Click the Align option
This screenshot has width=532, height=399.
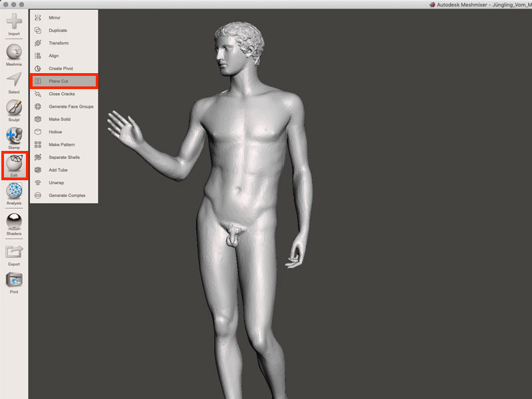point(54,56)
